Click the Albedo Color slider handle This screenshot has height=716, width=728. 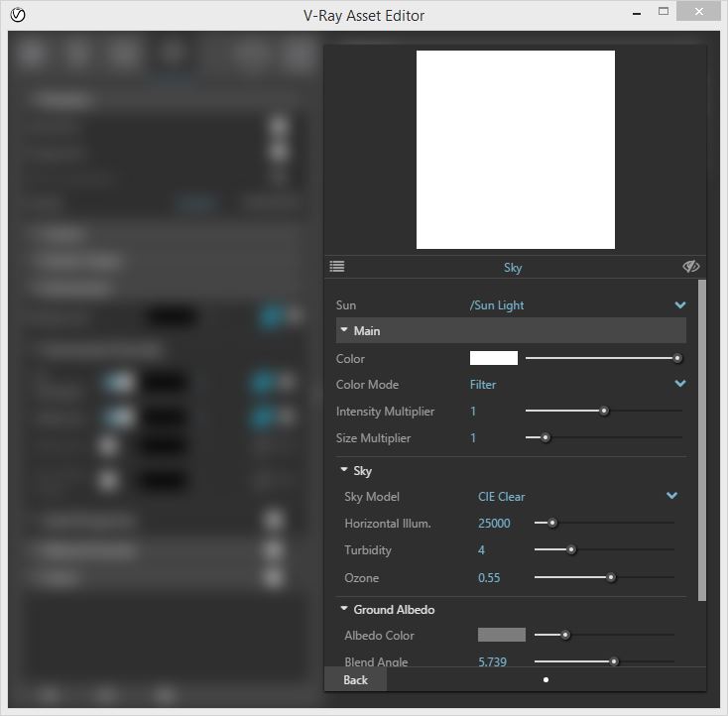coord(565,635)
